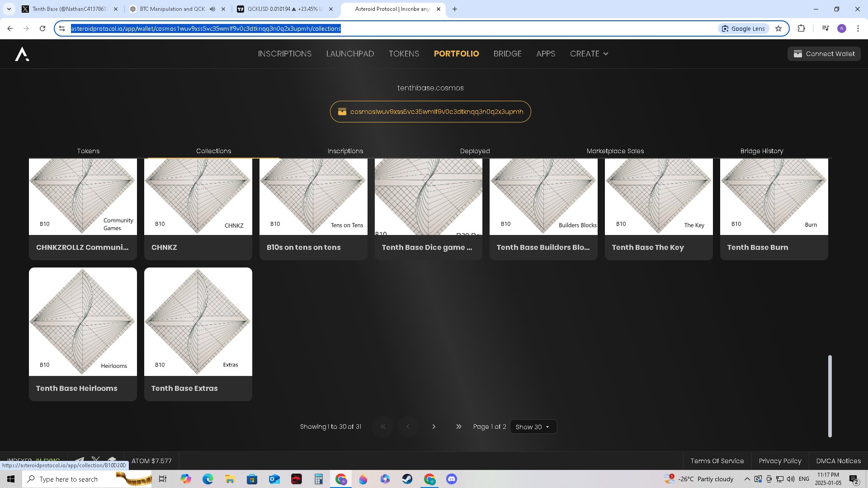The image size is (868, 488).
Task: Open the Show 30 page size dropdown
Action: 533,427
